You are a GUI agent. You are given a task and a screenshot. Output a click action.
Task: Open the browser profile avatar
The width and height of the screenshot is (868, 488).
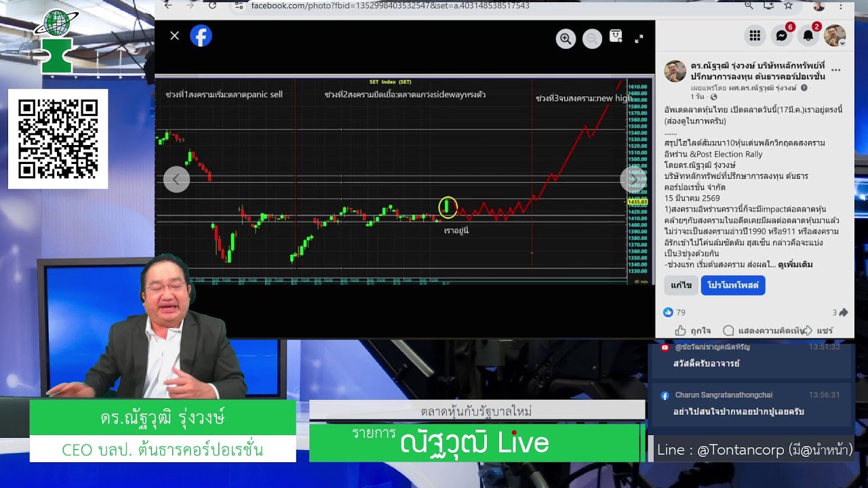point(818,5)
